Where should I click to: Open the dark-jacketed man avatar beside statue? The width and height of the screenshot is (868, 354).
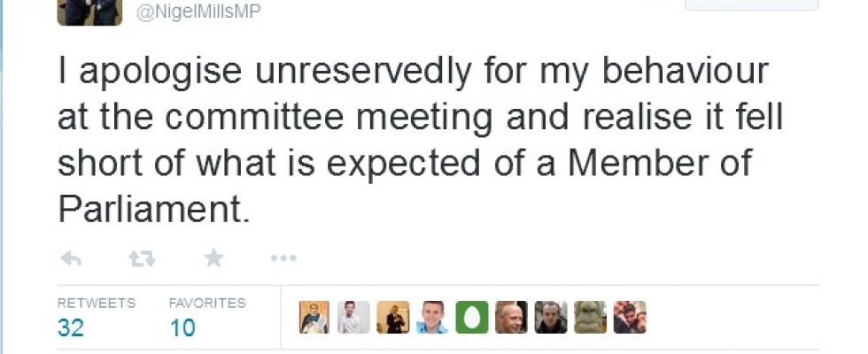click(551, 317)
